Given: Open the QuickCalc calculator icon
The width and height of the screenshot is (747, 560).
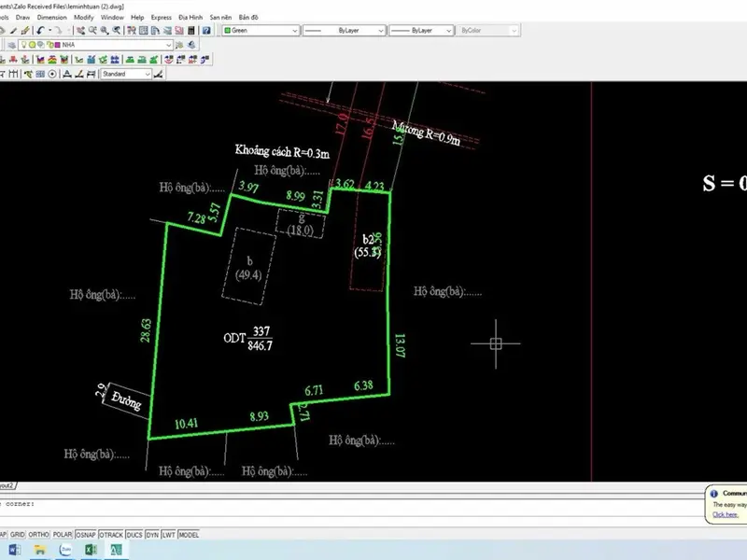Looking at the screenshot, I should (191, 30).
